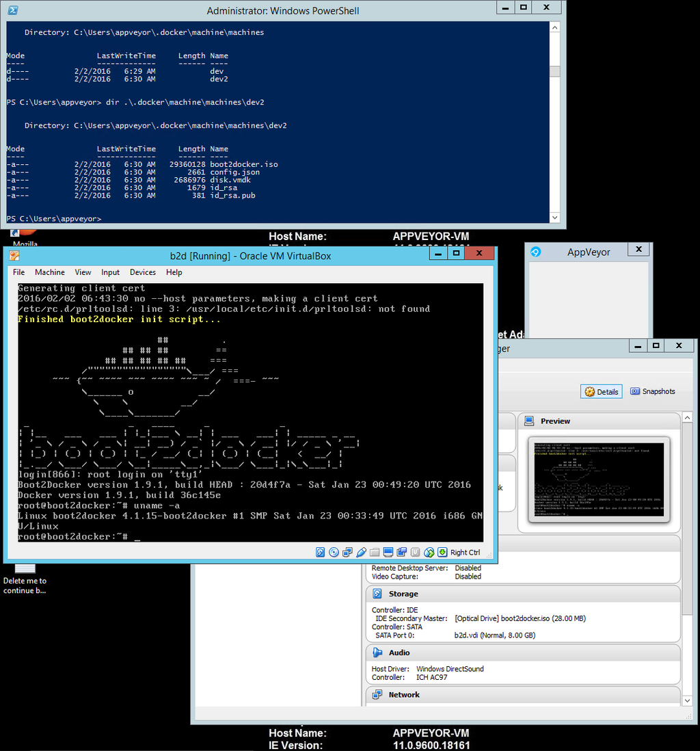
Task: Click the display status icon in status bar
Action: 388,552
